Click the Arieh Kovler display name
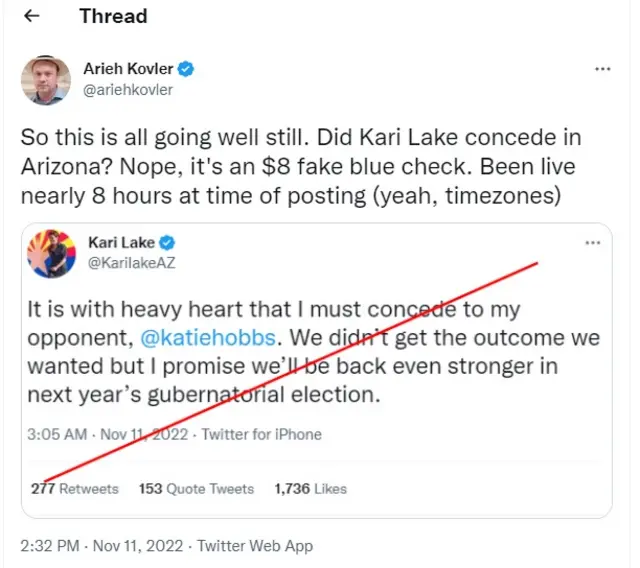This screenshot has width=640, height=568. (x=128, y=69)
